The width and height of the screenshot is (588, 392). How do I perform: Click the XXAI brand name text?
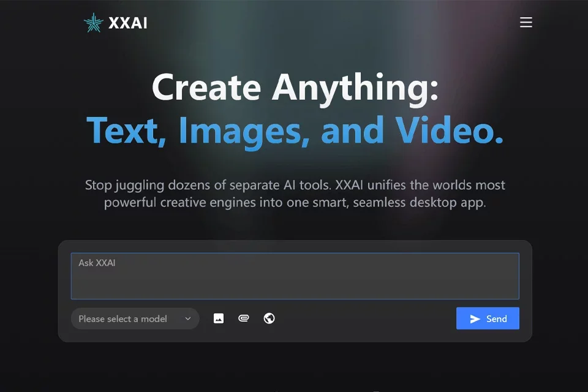128,23
